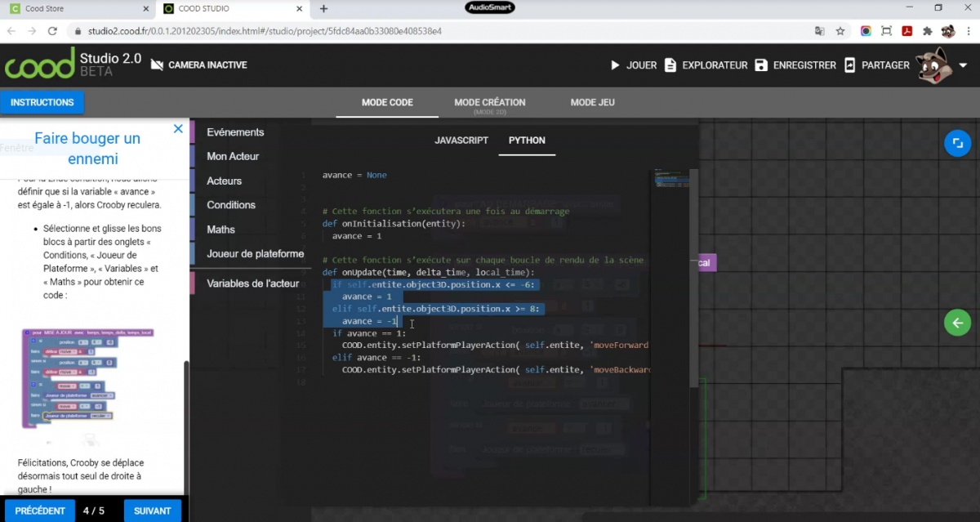Click the Suivant button
Viewport: 980px width, 522px height.
point(152,511)
